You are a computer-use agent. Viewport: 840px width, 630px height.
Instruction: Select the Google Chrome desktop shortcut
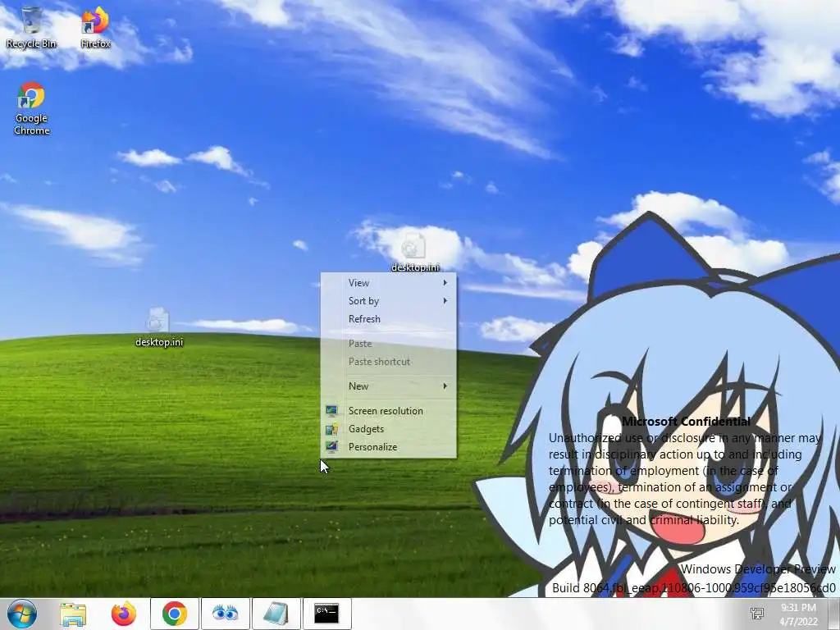pyautogui.click(x=31, y=109)
